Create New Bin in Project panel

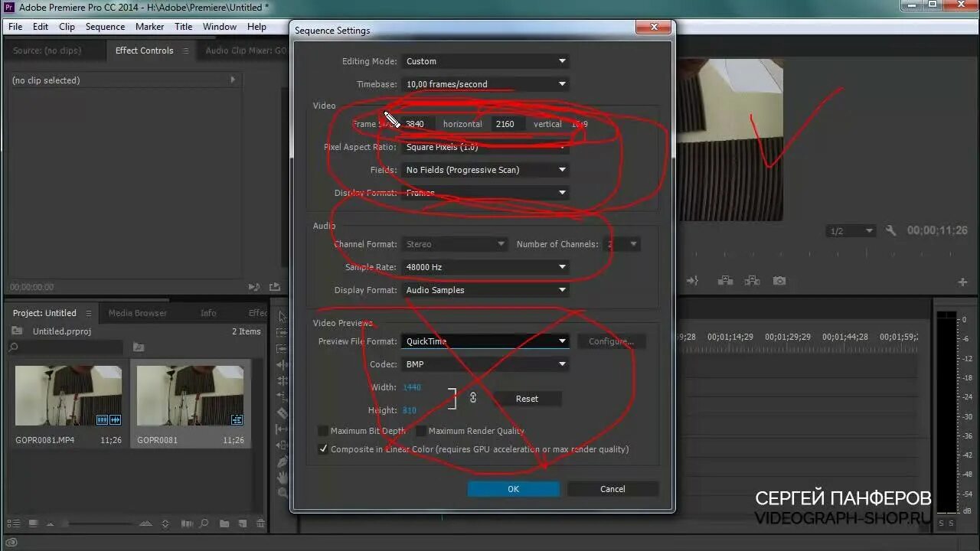click(x=224, y=523)
